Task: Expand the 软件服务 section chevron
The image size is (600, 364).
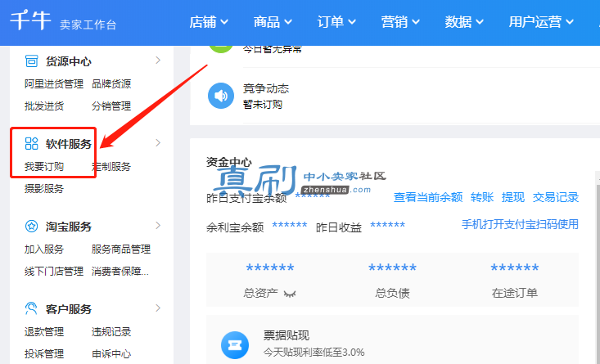Action: coord(158,143)
